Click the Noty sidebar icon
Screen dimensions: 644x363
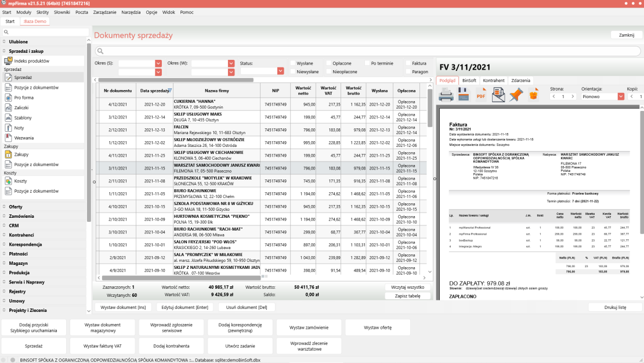(x=8, y=128)
